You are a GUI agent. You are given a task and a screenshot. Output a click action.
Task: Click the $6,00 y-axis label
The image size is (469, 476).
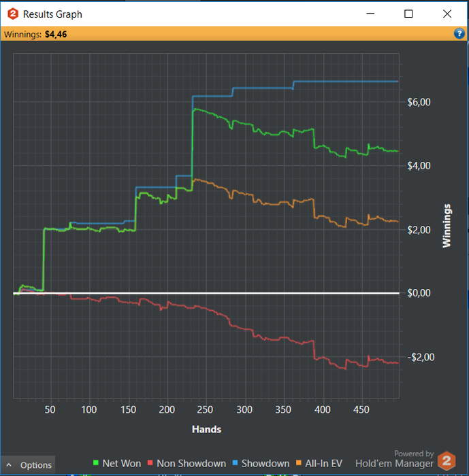pos(419,102)
